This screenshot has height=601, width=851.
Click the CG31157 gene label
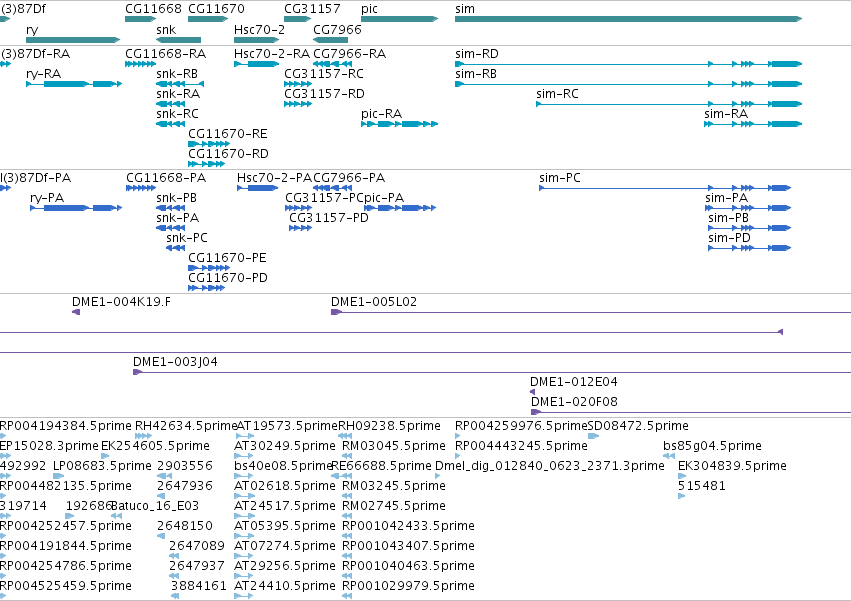312,9
